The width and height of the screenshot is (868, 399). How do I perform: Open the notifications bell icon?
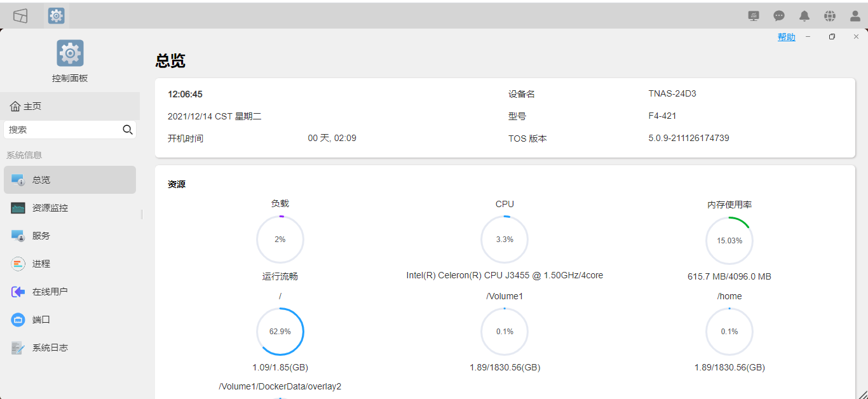pos(804,16)
